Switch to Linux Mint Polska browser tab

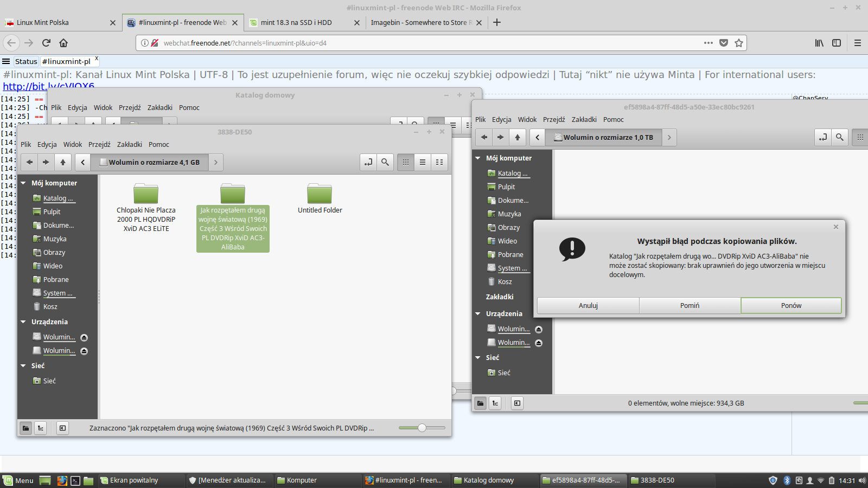(60, 23)
